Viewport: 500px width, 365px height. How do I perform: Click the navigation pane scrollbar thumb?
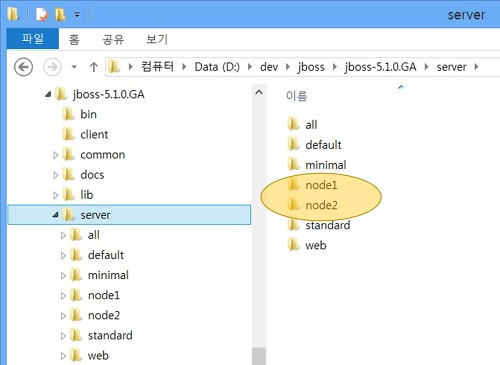(259, 356)
